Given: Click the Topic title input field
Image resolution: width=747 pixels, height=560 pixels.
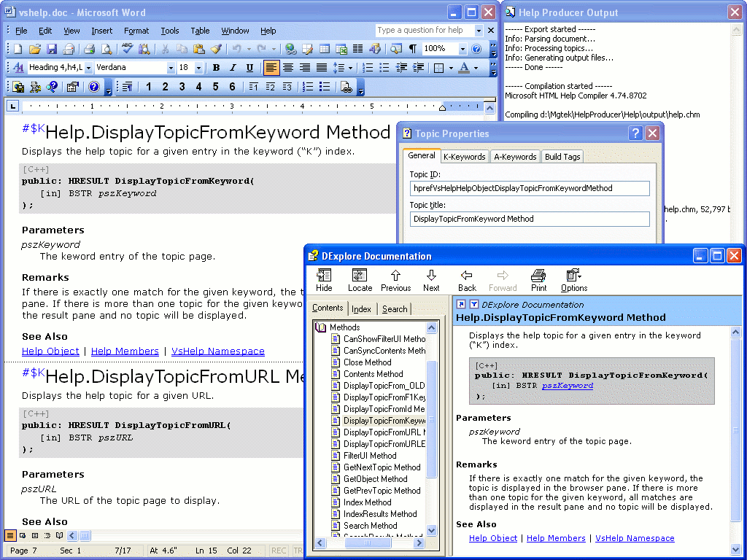Looking at the screenshot, I should [530, 219].
